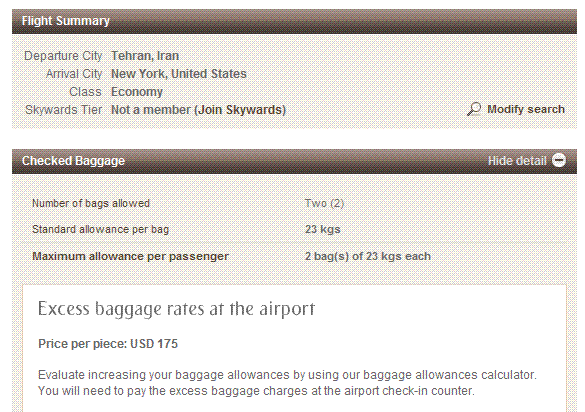The width and height of the screenshot is (585, 412).
Task: Click the Checked Baggage section header
Action: (x=294, y=161)
